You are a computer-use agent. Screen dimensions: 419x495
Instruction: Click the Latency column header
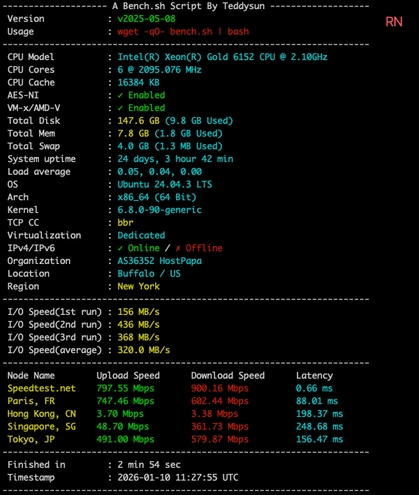pyautogui.click(x=314, y=376)
